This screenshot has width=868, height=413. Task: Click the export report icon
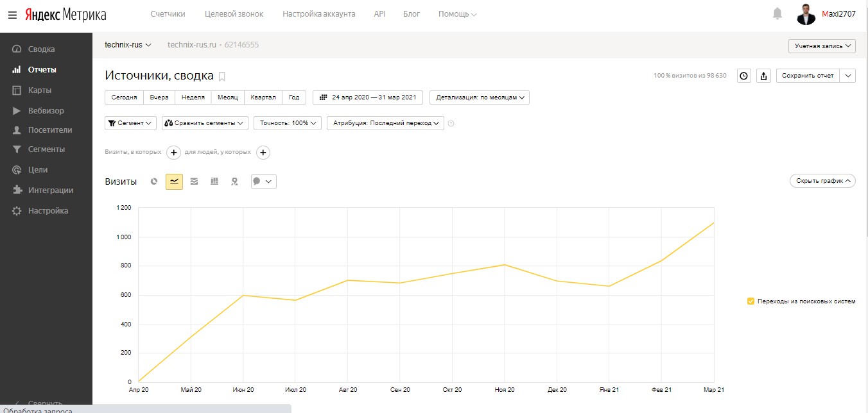click(763, 76)
